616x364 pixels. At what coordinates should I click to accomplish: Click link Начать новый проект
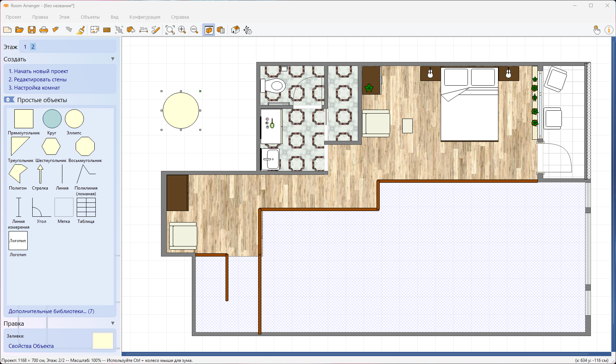coord(38,71)
